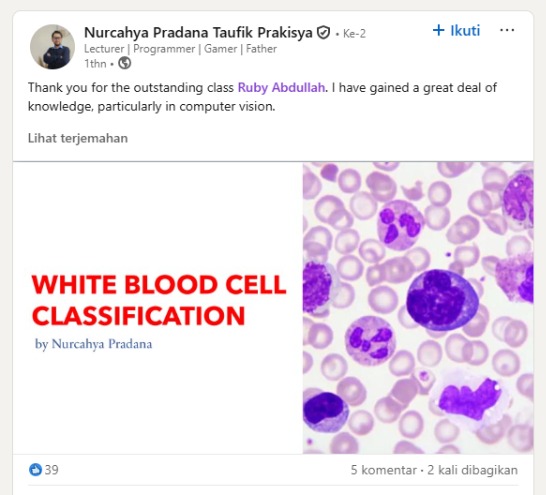
Task: Click the blood smear microscope image
Action: pos(418,308)
